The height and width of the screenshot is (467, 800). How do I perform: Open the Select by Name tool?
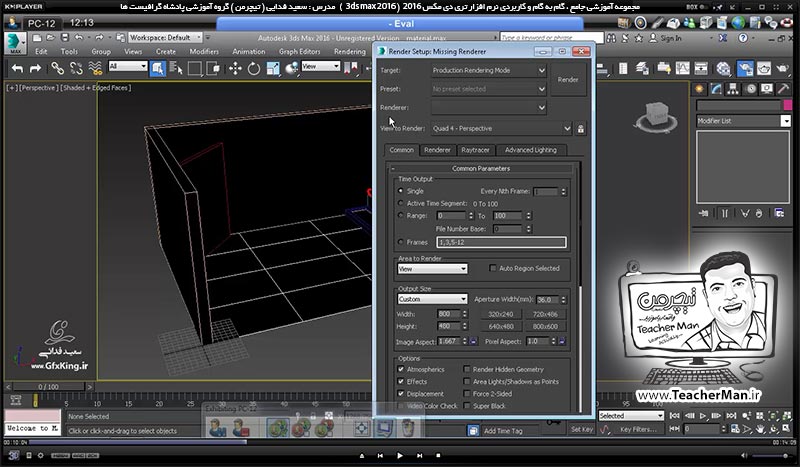(x=176, y=68)
